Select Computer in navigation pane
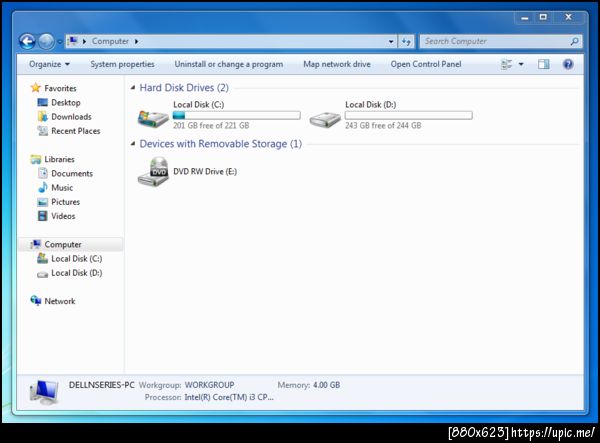 pyautogui.click(x=63, y=244)
